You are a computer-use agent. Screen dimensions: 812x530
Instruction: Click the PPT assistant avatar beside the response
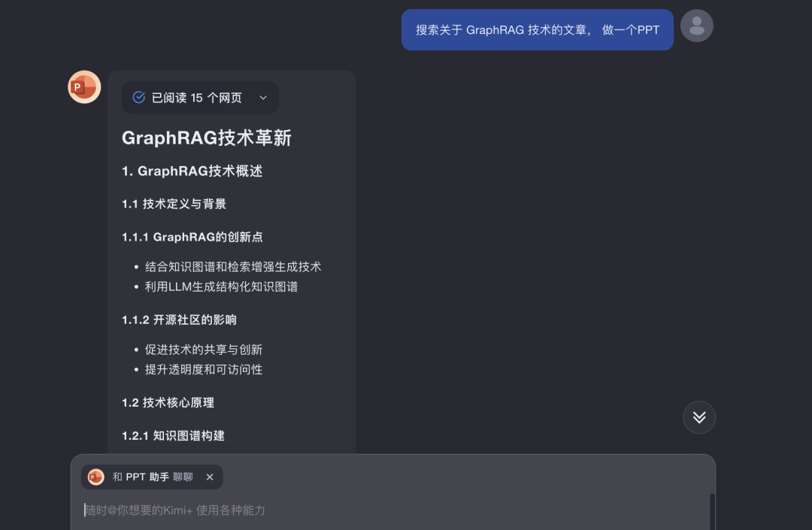(84, 87)
